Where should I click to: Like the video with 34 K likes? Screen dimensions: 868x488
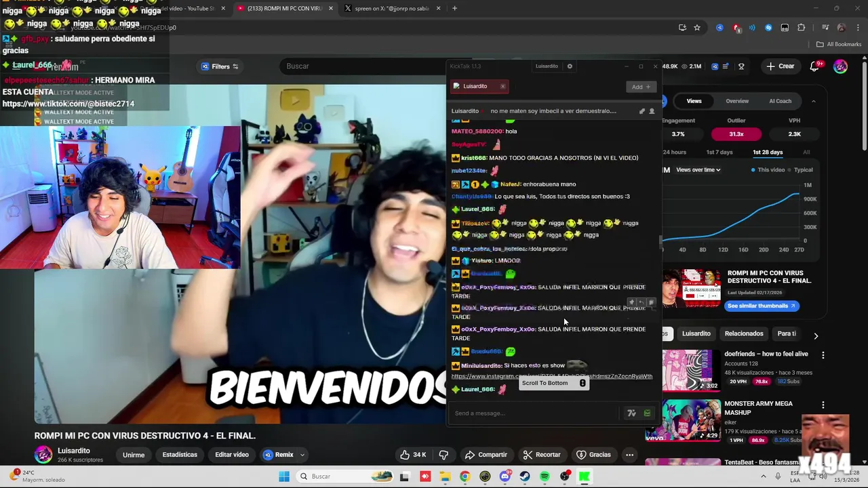tap(413, 455)
